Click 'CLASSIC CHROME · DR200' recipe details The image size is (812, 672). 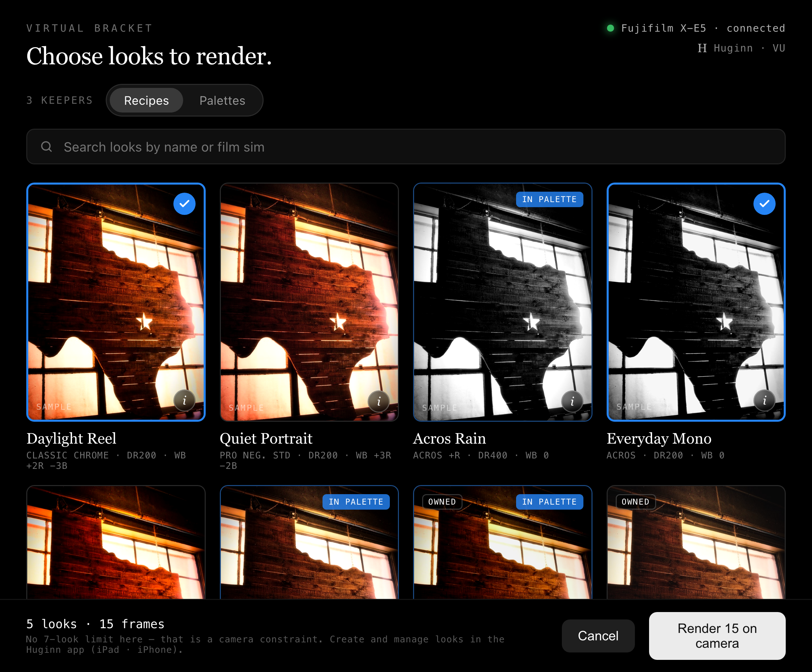[x=106, y=460]
